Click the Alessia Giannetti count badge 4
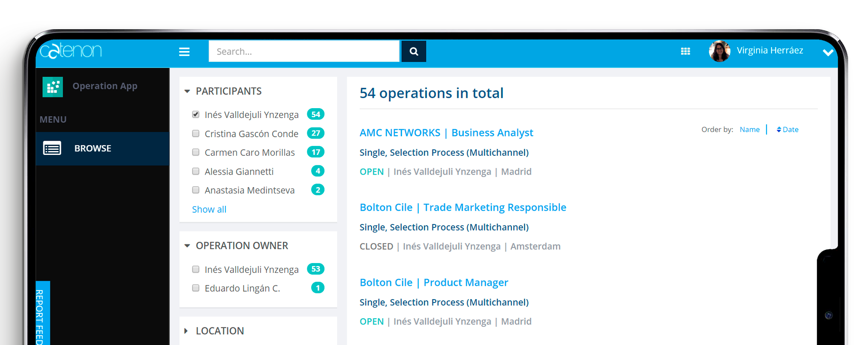The height and width of the screenshot is (345, 868). 318,171
